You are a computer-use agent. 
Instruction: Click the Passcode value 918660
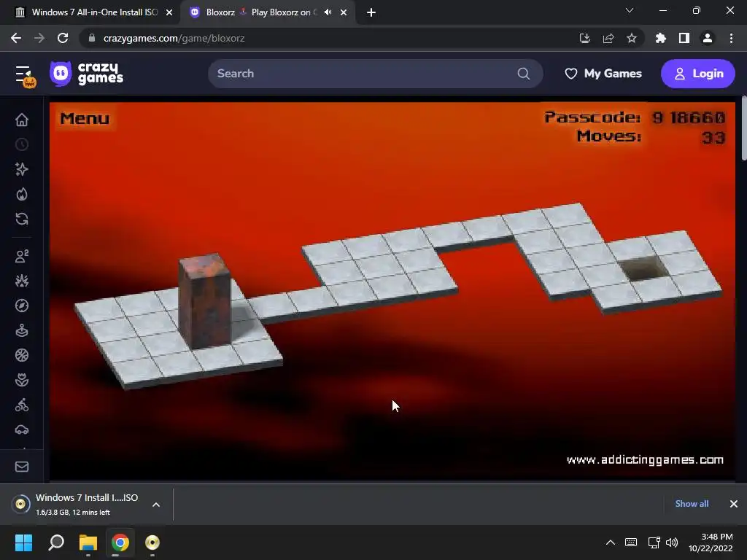[x=689, y=117]
